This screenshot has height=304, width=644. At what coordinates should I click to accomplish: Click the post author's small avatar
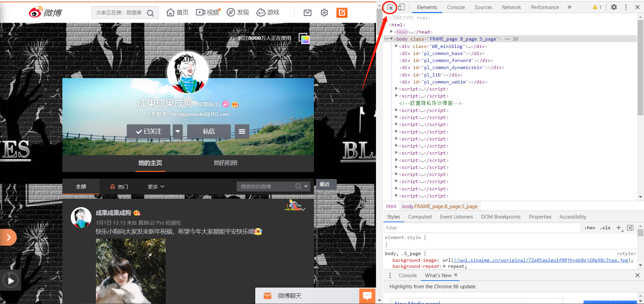coord(81,218)
